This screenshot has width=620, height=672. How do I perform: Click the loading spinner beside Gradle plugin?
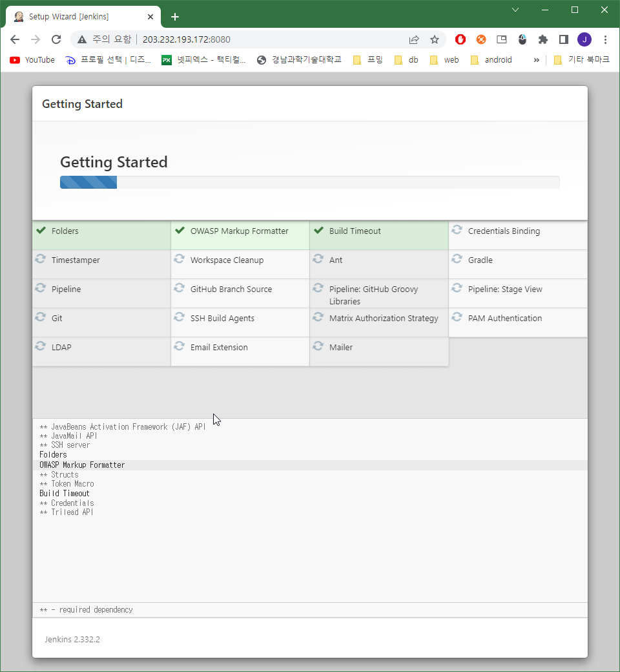[x=457, y=260]
